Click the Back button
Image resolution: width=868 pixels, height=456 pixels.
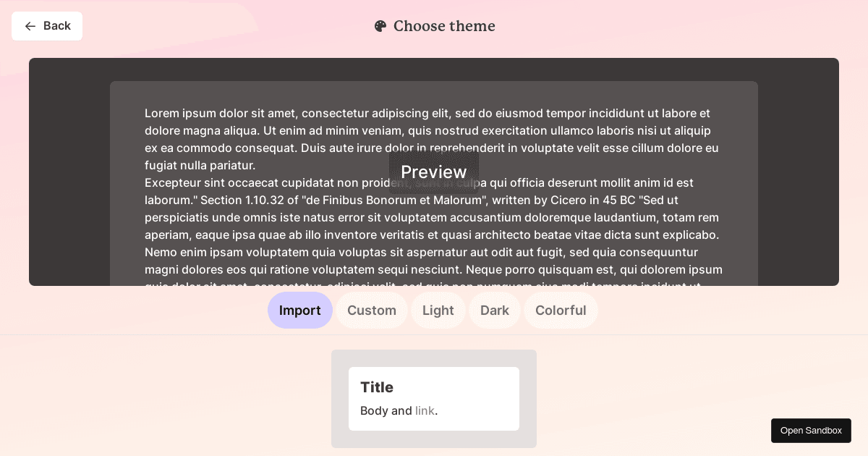[47, 26]
